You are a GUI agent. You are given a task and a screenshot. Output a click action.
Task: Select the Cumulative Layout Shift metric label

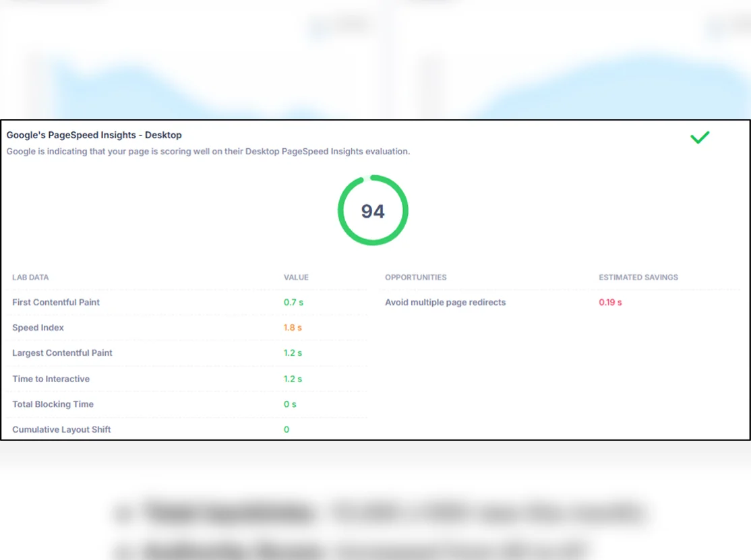(x=61, y=430)
